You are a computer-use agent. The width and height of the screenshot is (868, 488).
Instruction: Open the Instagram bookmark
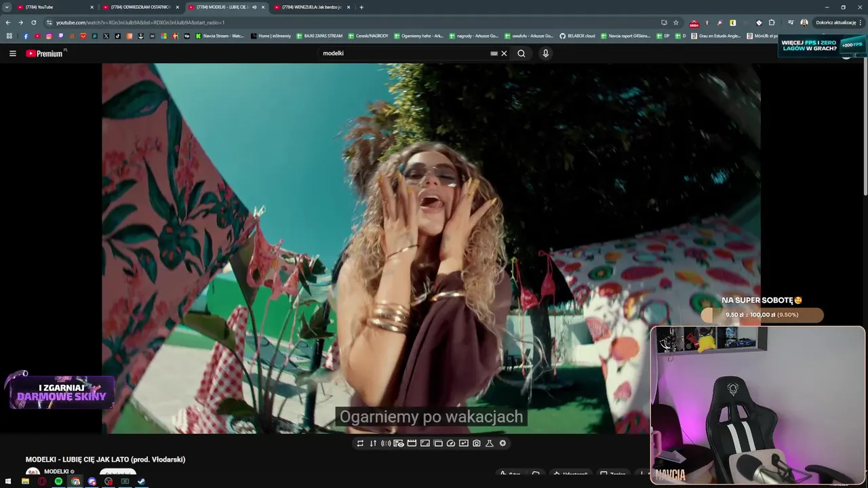[49, 36]
